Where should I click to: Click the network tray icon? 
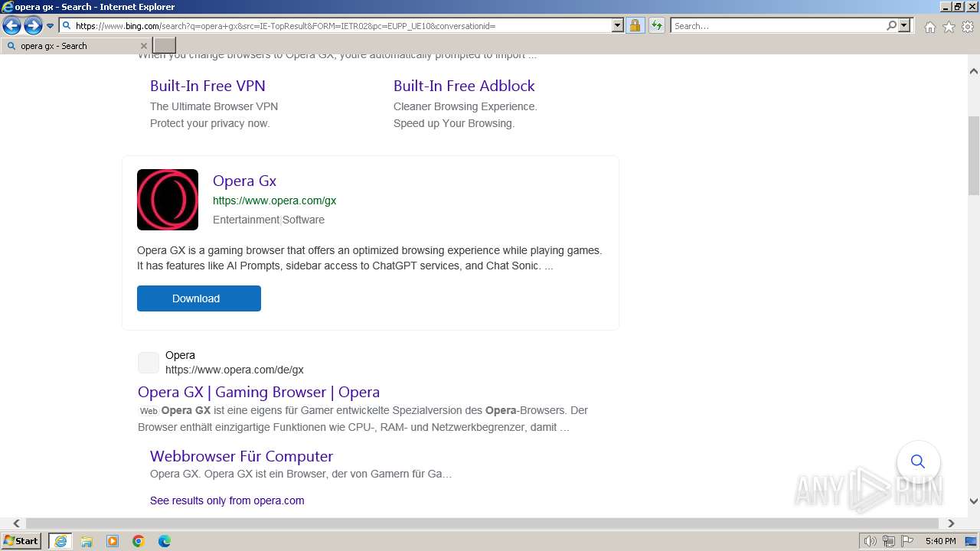coord(889,541)
